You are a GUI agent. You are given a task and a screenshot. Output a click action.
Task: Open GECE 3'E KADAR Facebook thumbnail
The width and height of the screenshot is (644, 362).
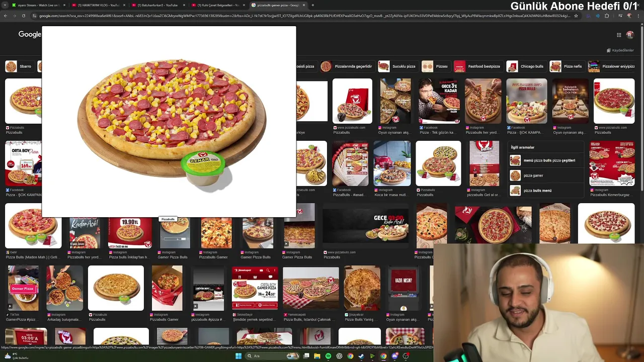tap(439, 101)
